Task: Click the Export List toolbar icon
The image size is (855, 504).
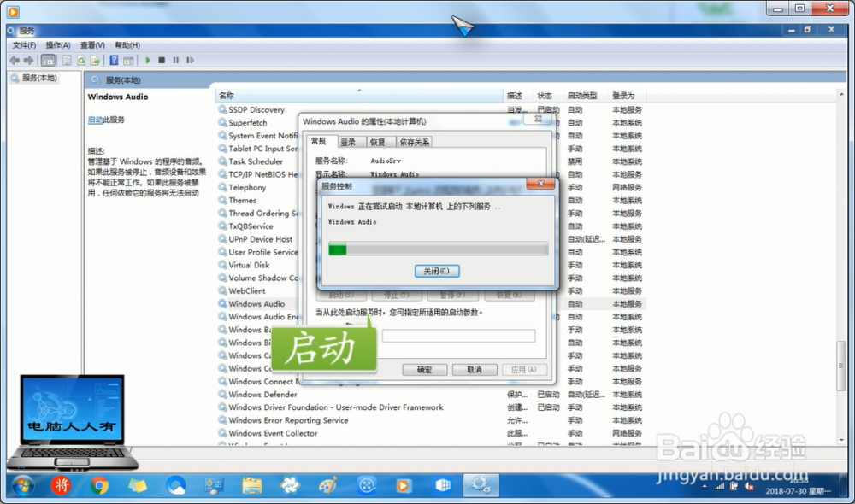Action: click(x=95, y=61)
